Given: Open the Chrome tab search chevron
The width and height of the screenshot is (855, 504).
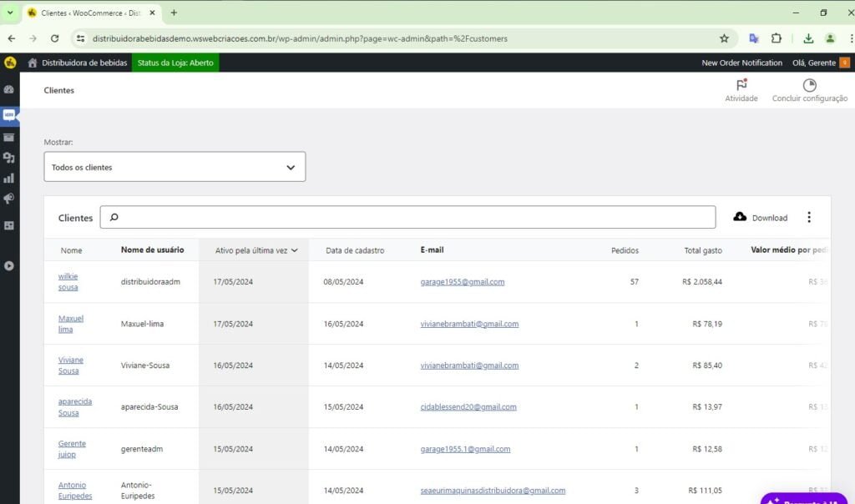Looking at the screenshot, I should click(x=10, y=13).
